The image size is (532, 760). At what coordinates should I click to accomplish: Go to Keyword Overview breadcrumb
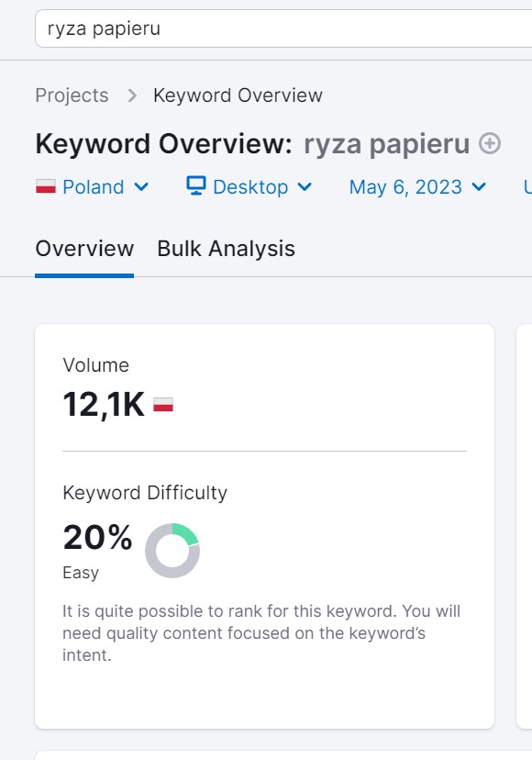point(238,95)
